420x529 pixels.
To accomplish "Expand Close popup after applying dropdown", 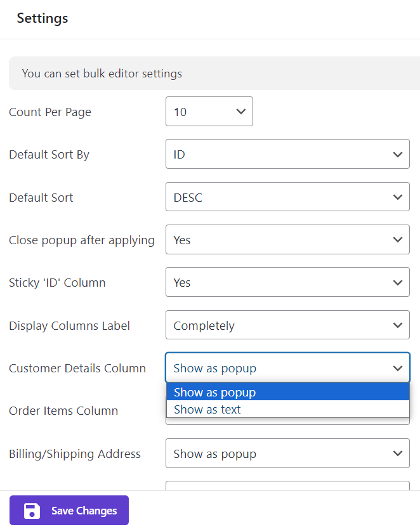I will pyautogui.click(x=287, y=240).
